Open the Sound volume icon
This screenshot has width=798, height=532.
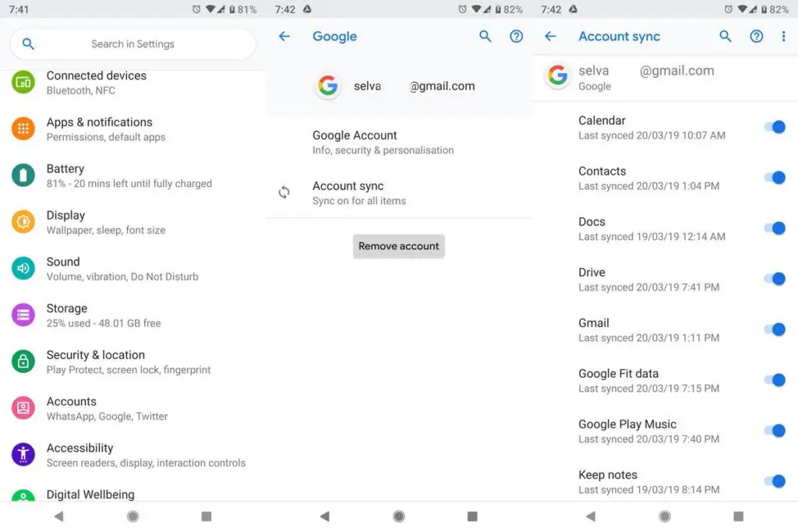(x=23, y=269)
